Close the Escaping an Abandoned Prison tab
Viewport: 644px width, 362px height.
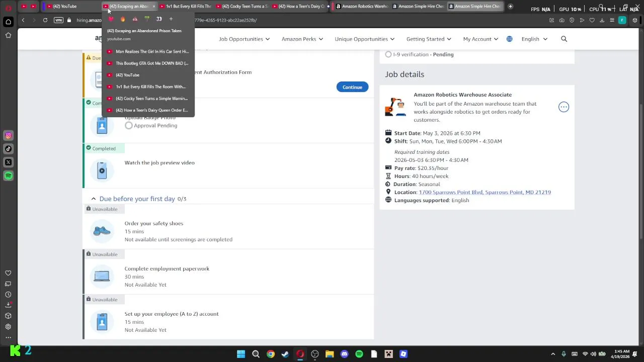[153, 6]
